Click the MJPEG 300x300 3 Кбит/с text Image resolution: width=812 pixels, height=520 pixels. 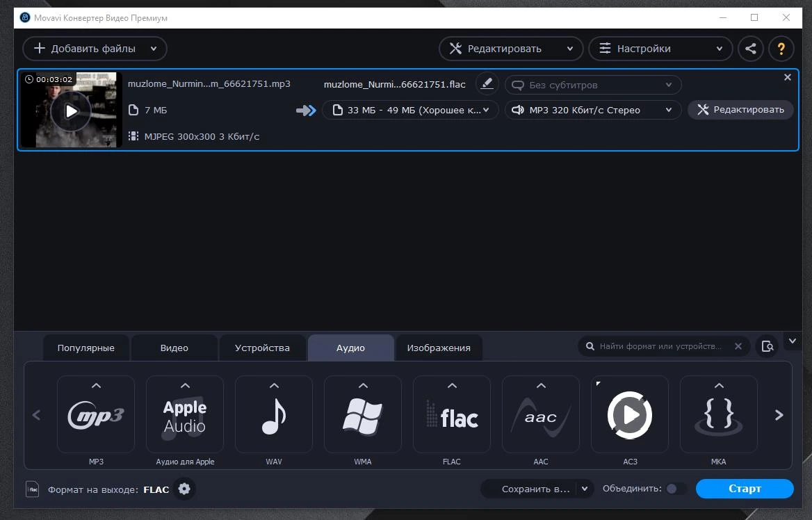(202, 136)
